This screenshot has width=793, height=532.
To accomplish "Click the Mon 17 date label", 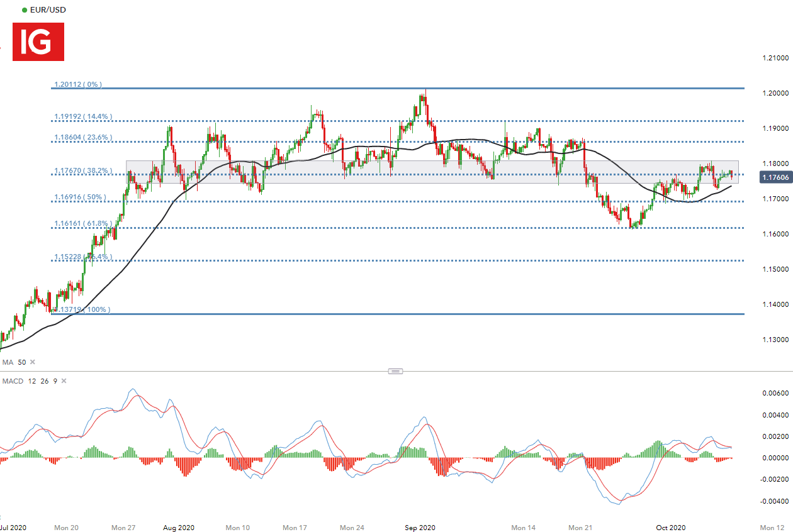I will (x=295, y=528).
